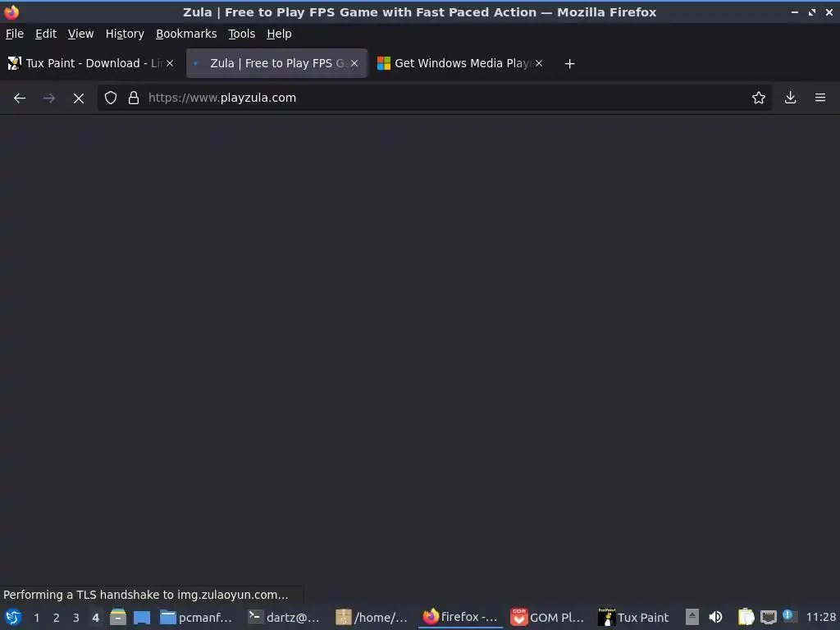Click the file manager launcher icon in taskbar
Screen dimensions: 840x630
click(118, 617)
